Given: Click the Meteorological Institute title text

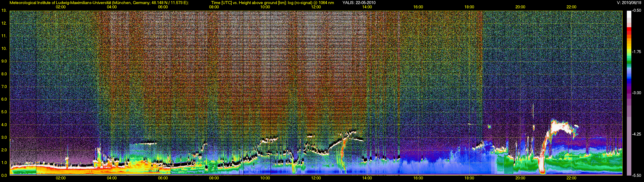Looking at the screenshot, I should pyautogui.click(x=99, y=3).
